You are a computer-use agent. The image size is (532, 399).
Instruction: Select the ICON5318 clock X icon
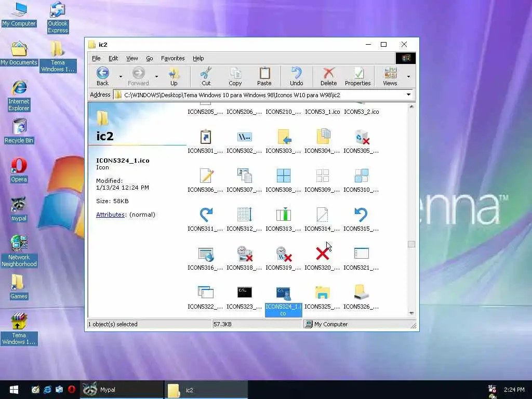(x=245, y=254)
